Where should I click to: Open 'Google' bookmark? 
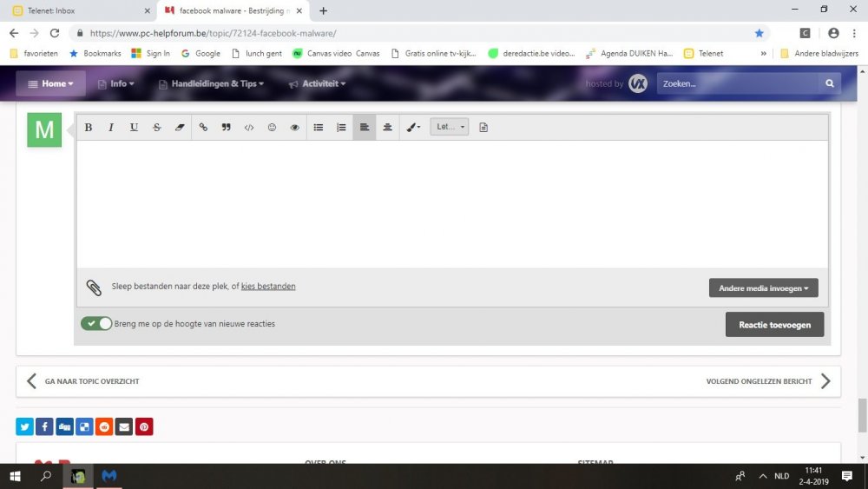click(x=201, y=53)
